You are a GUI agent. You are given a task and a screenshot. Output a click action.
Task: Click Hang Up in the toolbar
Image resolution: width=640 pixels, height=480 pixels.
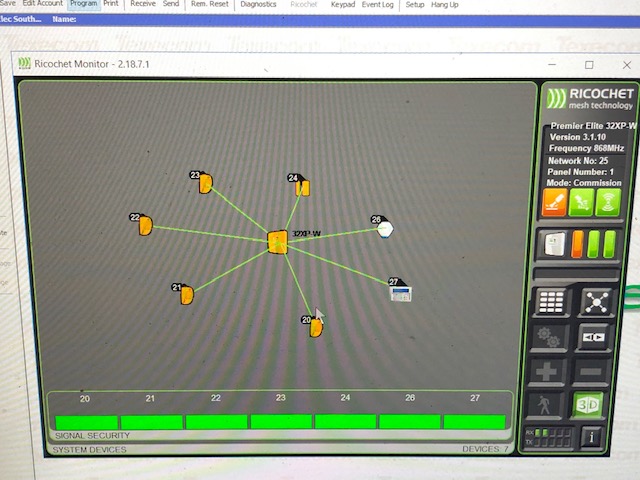tap(444, 5)
